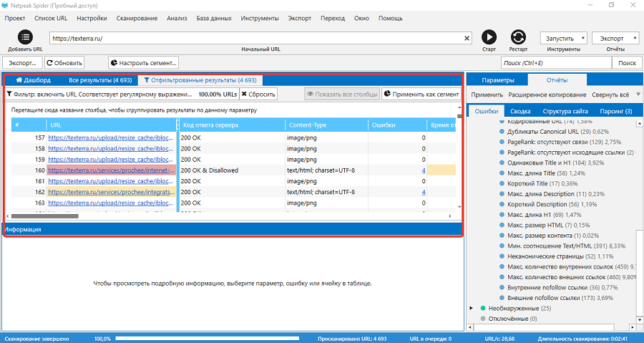Switch to Все результаты (4 693) tab

100,80
